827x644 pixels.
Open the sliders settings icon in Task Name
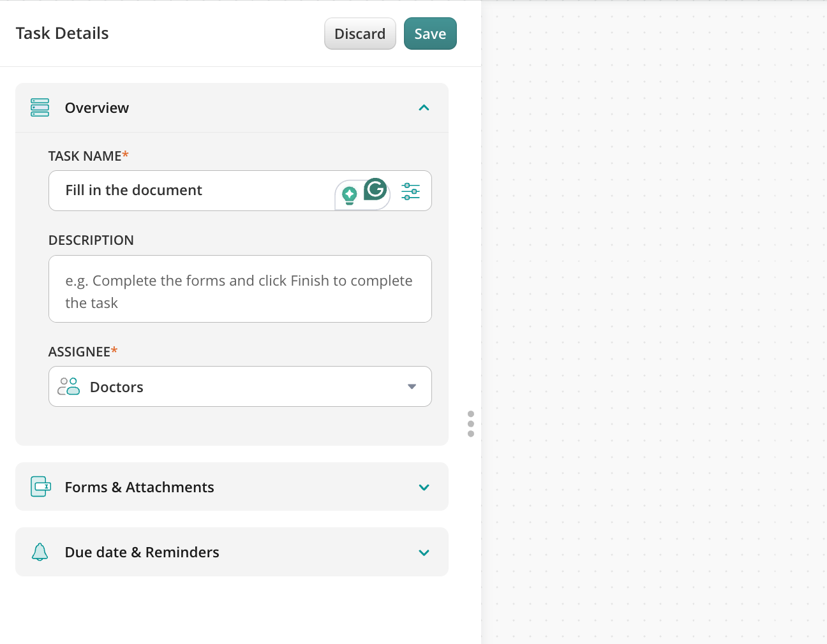click(410, 191)
